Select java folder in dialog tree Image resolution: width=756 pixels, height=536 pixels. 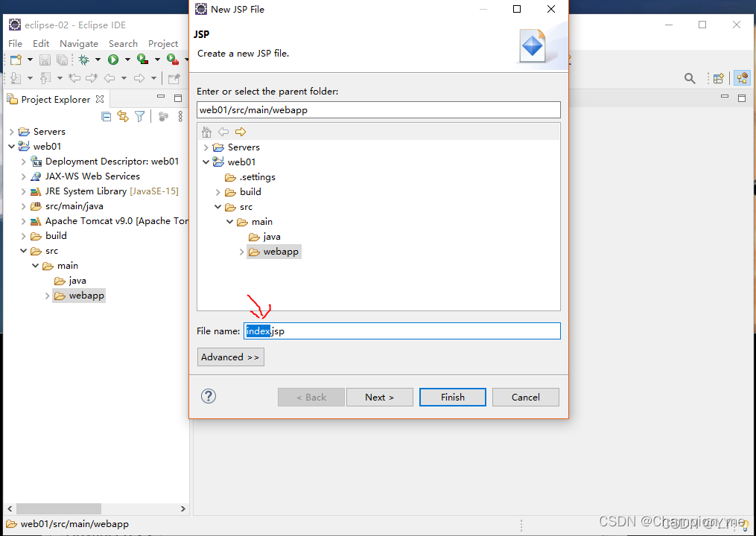pos(264,237)
